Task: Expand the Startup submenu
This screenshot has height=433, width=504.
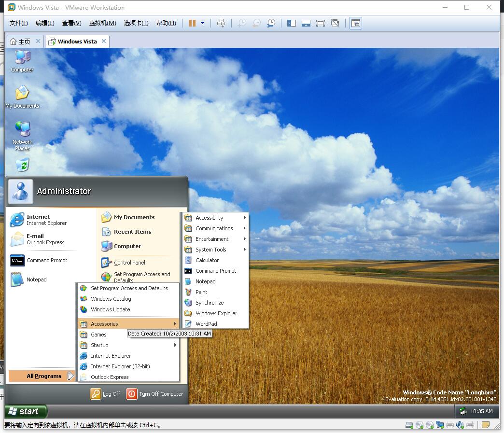Action: coord(128,345)
